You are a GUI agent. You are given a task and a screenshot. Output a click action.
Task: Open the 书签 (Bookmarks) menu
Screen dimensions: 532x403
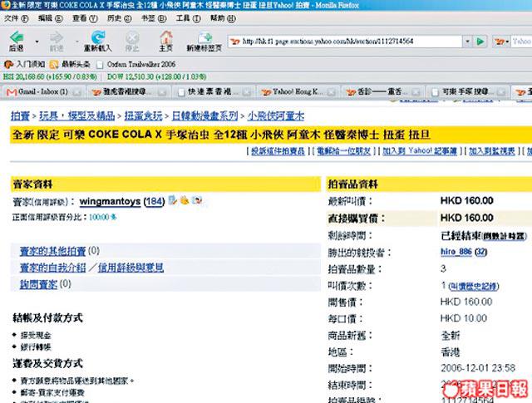coord(154,18)
